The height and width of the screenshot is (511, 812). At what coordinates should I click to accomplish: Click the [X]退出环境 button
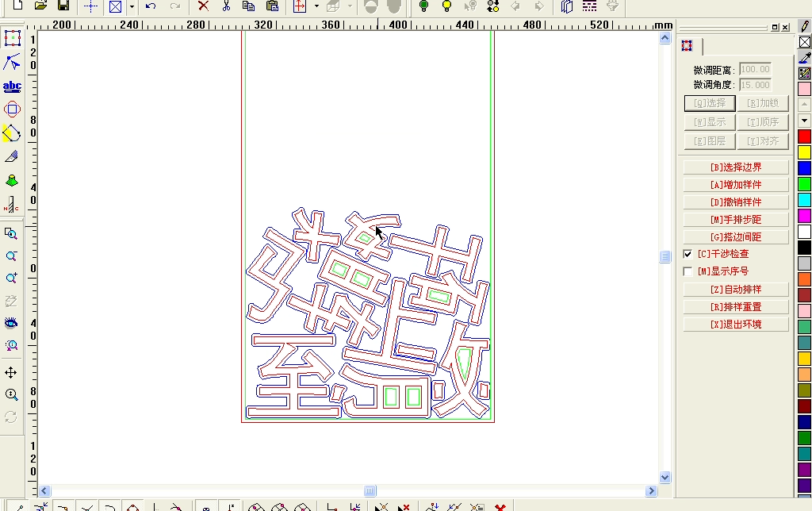click(x=736, y=325)
